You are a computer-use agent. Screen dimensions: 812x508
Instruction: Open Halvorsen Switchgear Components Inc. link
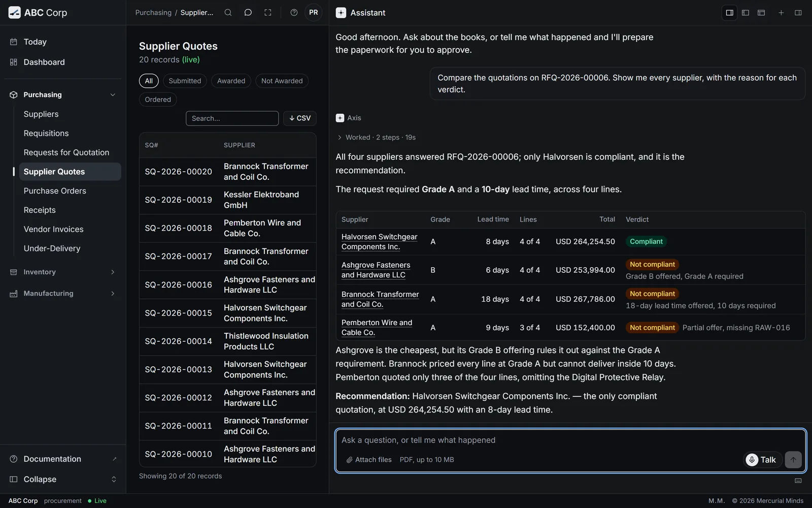pyautogui.click(x=379, y=242)
